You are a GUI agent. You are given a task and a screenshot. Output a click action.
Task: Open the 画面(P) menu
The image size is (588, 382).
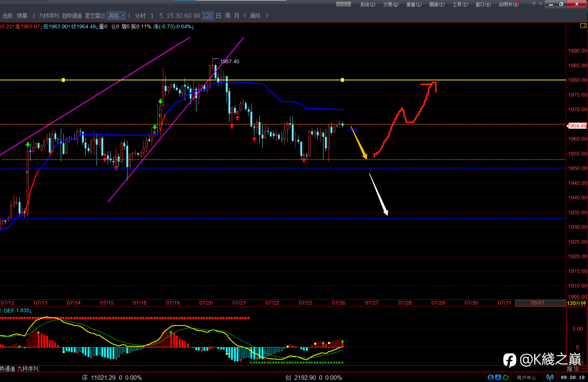(437, 4)
